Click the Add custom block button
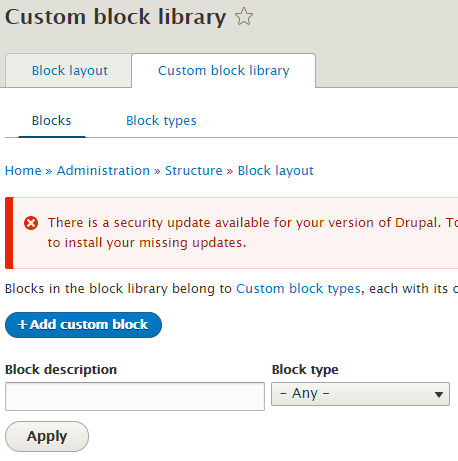Viewport: 458px width, 461px height. (x=83, y=325)
